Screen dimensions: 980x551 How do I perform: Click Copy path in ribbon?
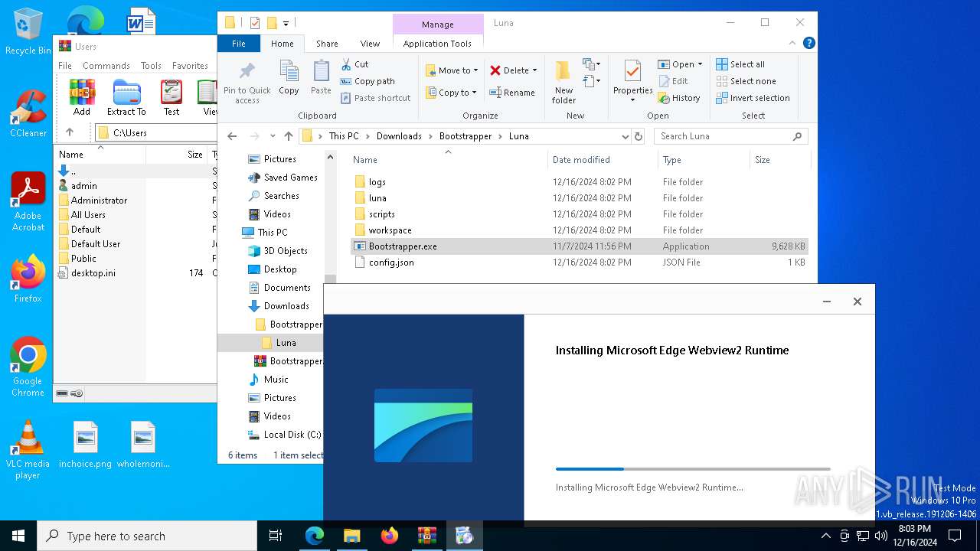point(367,81)
